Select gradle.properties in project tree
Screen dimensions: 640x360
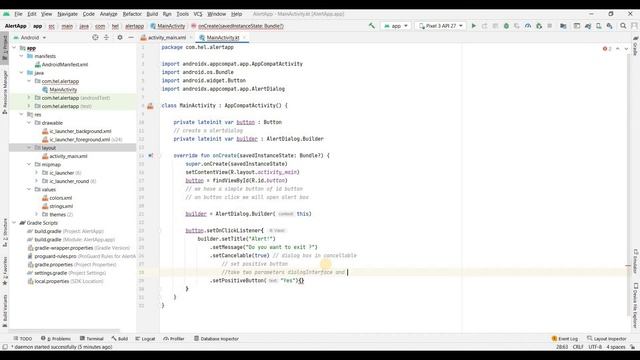tap(71, 264)
